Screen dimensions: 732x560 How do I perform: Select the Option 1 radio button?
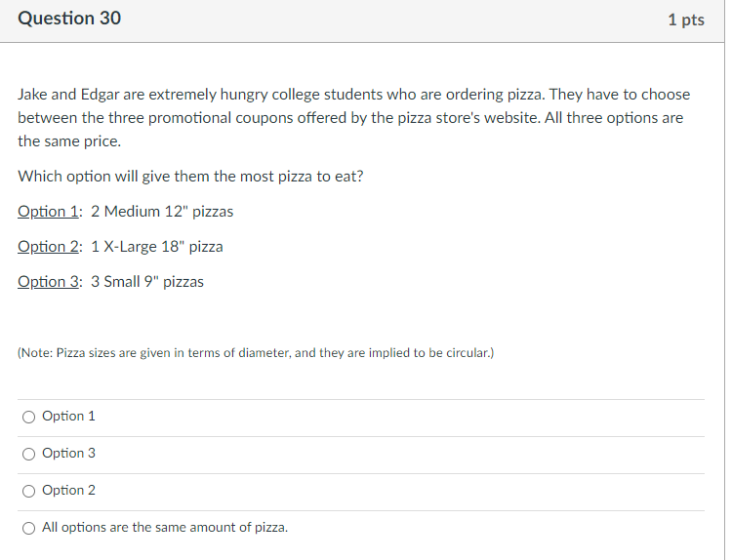[x=29, y=417]
